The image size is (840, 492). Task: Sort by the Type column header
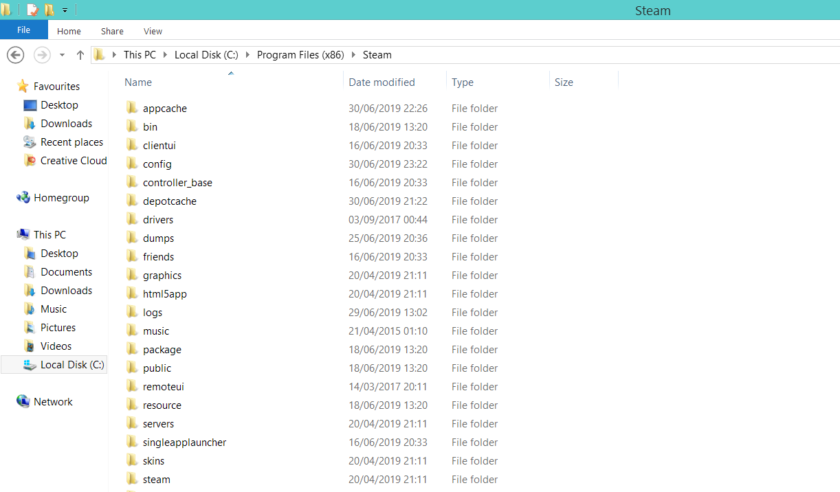[462, 82]
